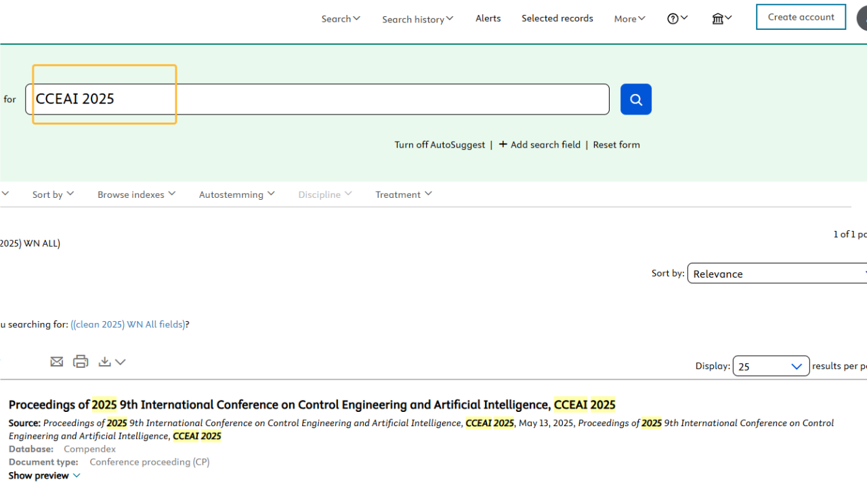Open the help question-mark menu

[677, 18]
